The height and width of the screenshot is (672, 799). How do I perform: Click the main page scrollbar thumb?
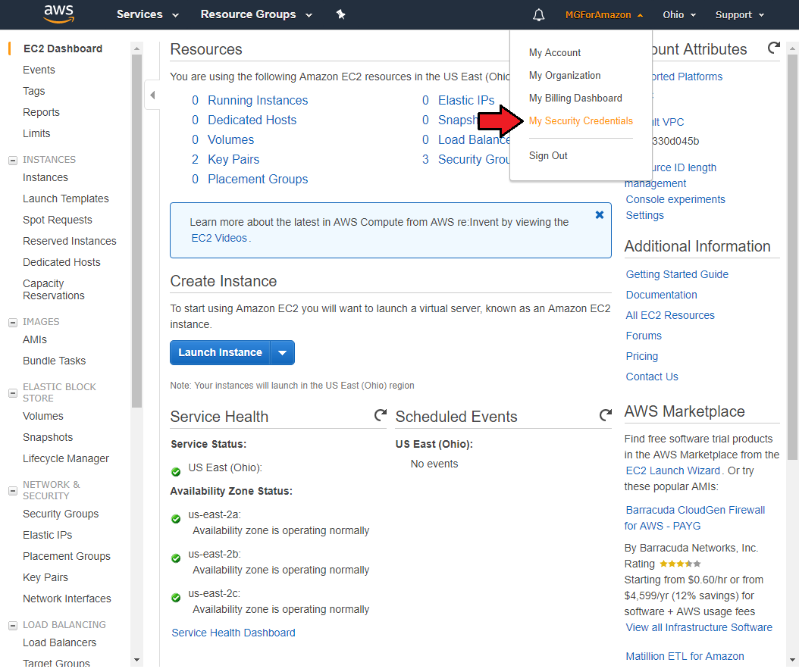[x=792, y=256]
